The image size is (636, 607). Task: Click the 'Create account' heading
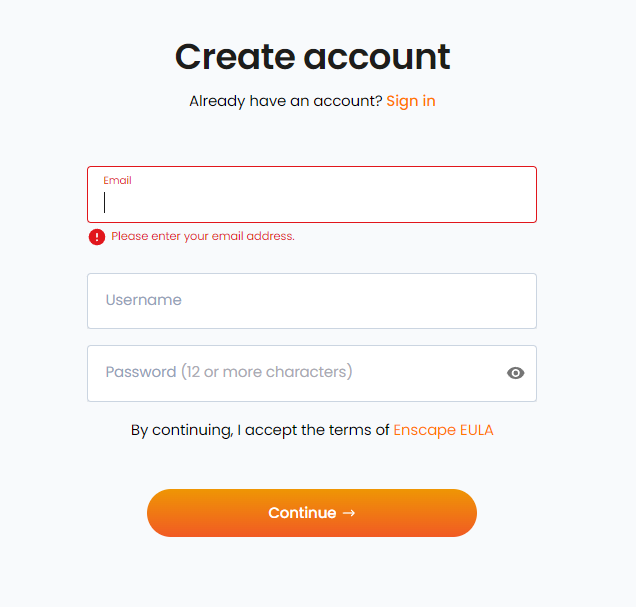pos(312,57)
